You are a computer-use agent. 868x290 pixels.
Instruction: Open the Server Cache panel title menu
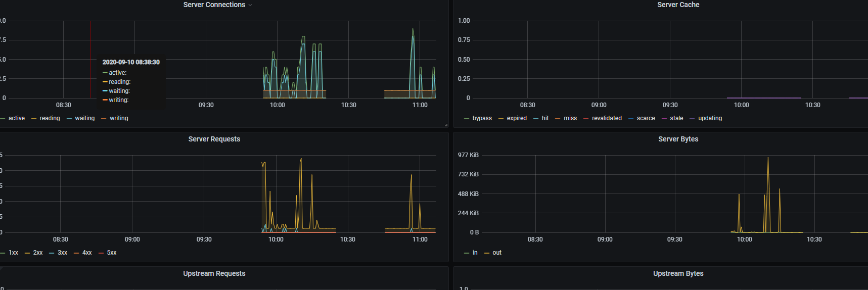(678, 5)
